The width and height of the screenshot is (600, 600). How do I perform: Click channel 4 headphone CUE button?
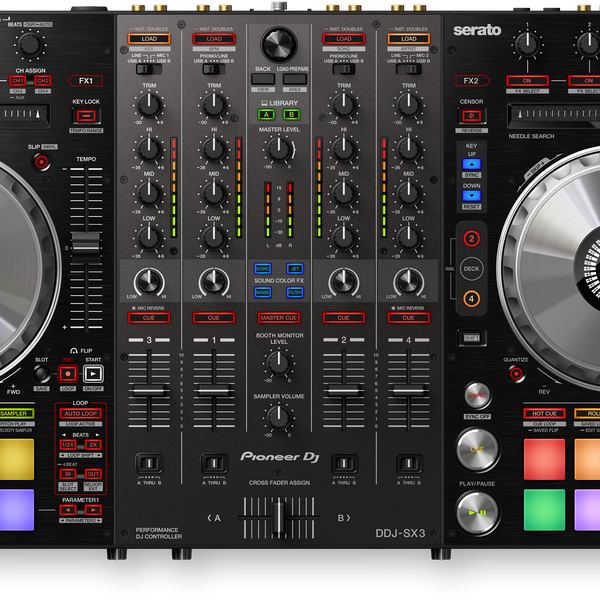coord(409,318)
